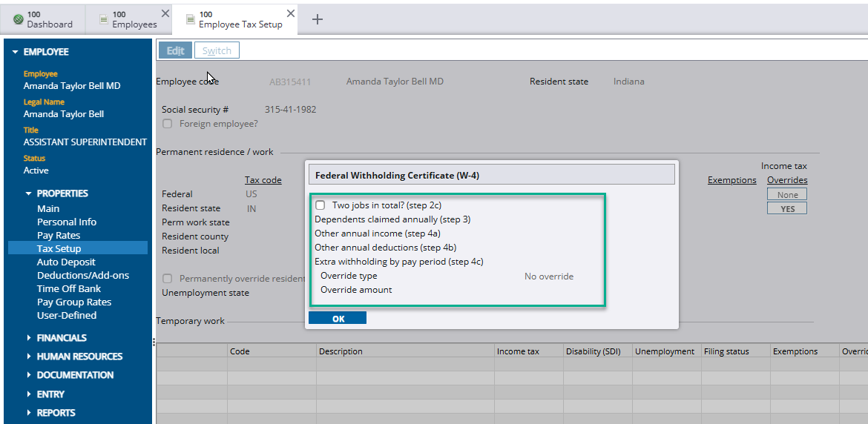Screen dimensions: 868x424
Task: Close the Employee Tax Setup tab
Action: [291, 13]
